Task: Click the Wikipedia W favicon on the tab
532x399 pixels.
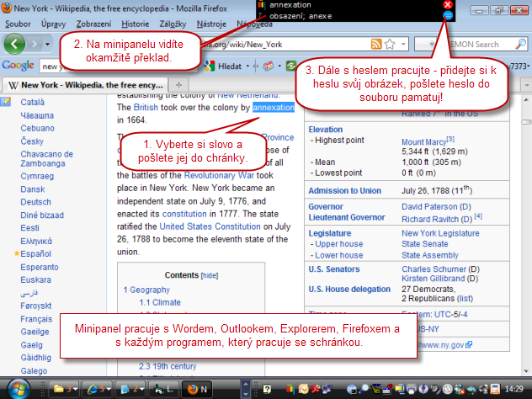Action: (13, 85)
